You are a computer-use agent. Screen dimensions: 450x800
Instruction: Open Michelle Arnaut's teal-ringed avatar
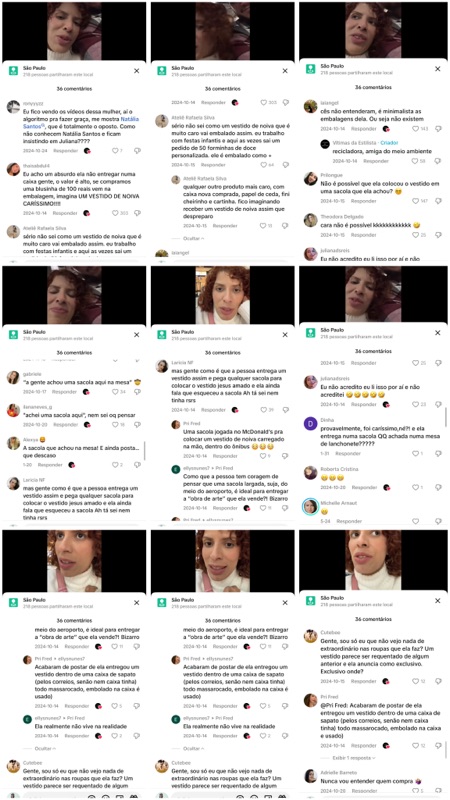point(310,506)
